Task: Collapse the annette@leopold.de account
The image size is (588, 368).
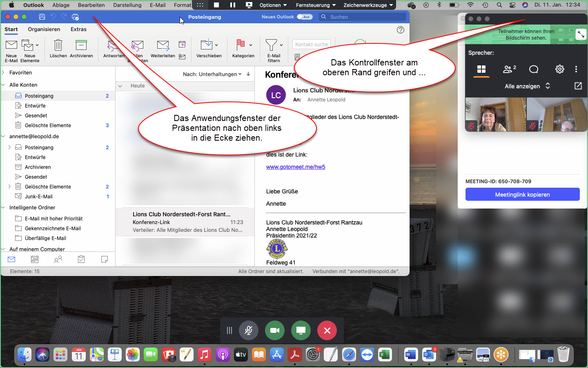Action: pos(4,136)
